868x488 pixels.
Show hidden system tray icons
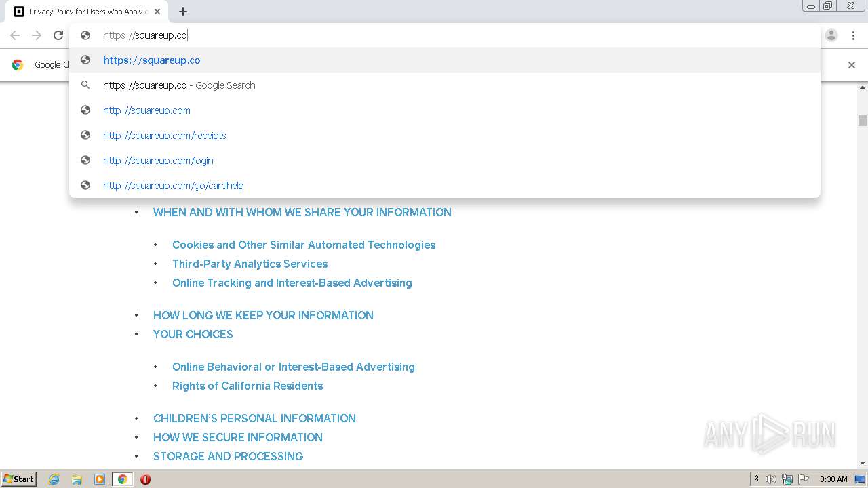click(x=756, y=479)
